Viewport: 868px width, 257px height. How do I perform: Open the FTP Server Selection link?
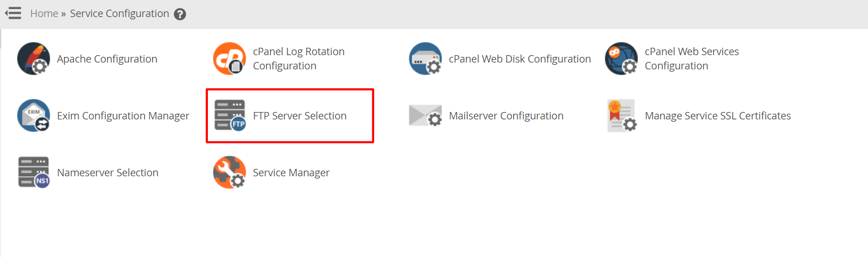[300, 116]
